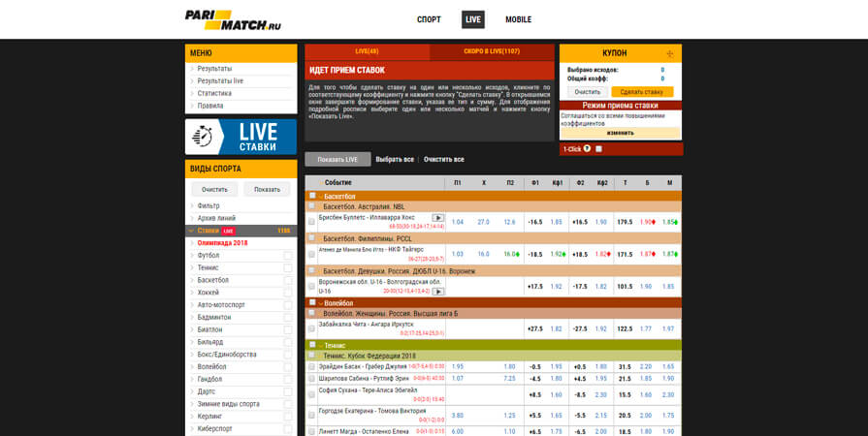
Task: Tick the Футбол sport checkbox
Action: [288, 256]
